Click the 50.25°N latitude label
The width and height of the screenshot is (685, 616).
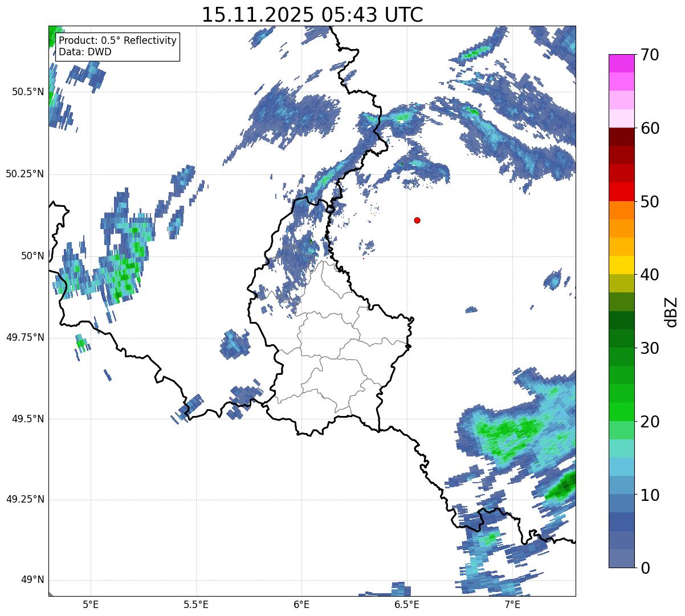25,174
